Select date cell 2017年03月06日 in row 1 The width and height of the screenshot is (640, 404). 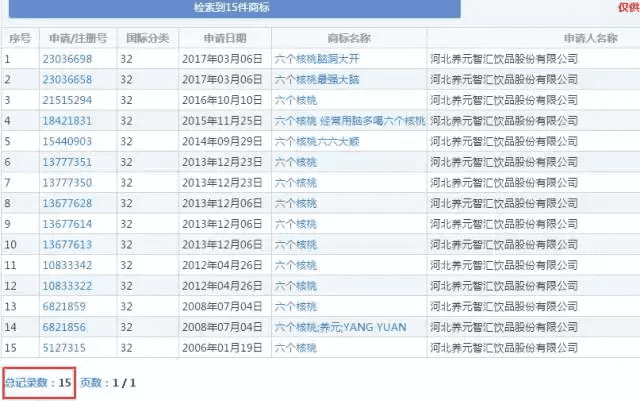(x=222, y=59)
